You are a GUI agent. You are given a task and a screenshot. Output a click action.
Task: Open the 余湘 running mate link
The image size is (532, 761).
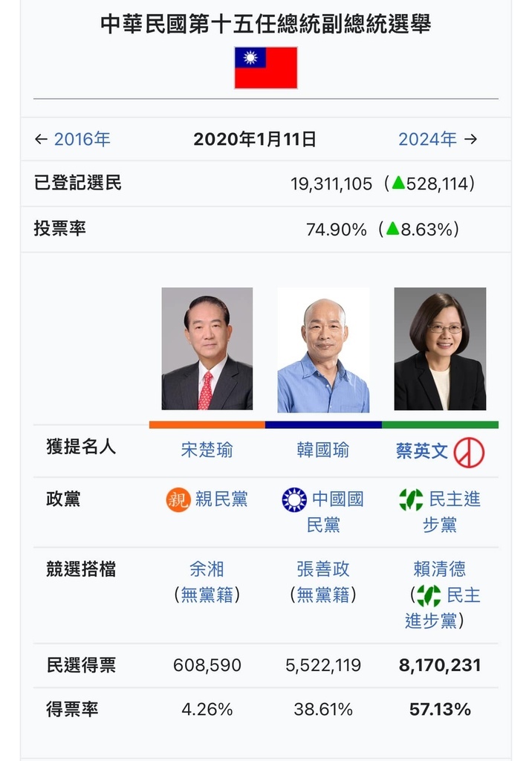tap(207, 569)
